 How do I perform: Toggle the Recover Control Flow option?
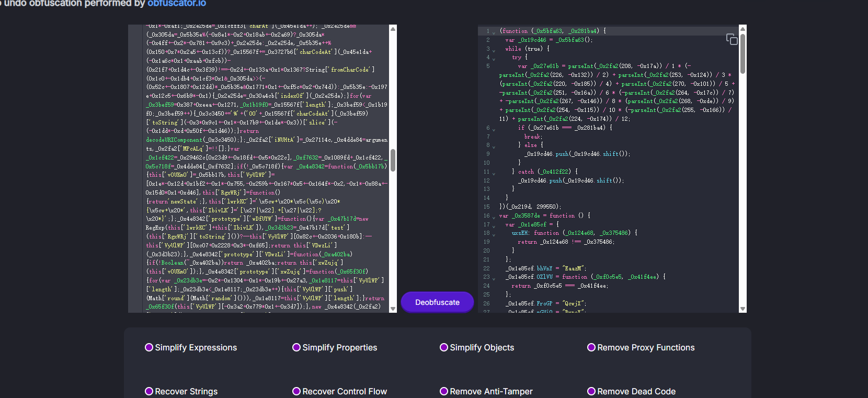tap(296, 391)
